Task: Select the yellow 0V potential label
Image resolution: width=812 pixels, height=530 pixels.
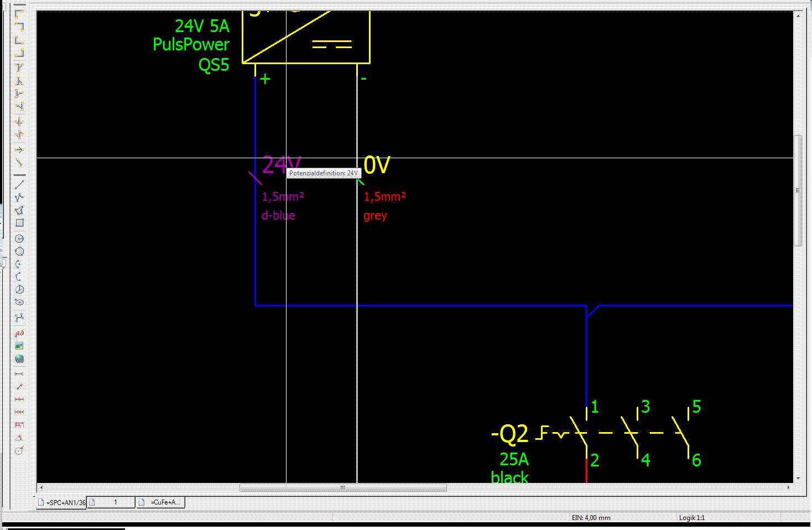Action: point(377,165)
